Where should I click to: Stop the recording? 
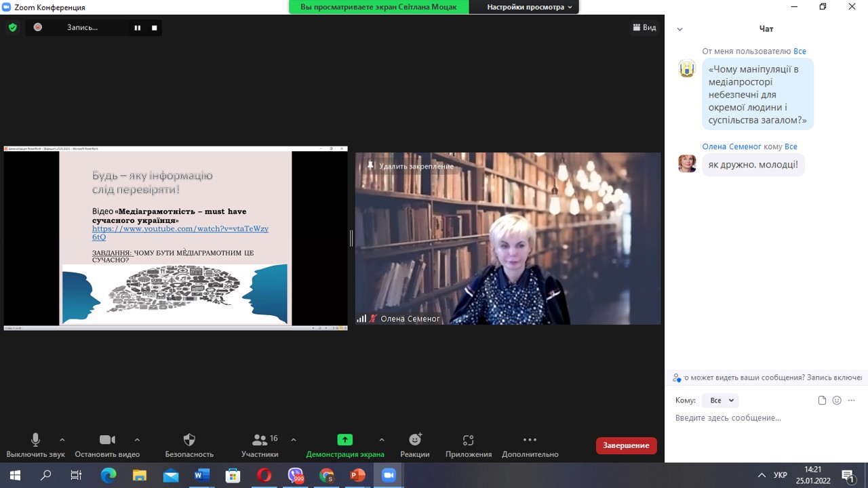pos(155,28)
